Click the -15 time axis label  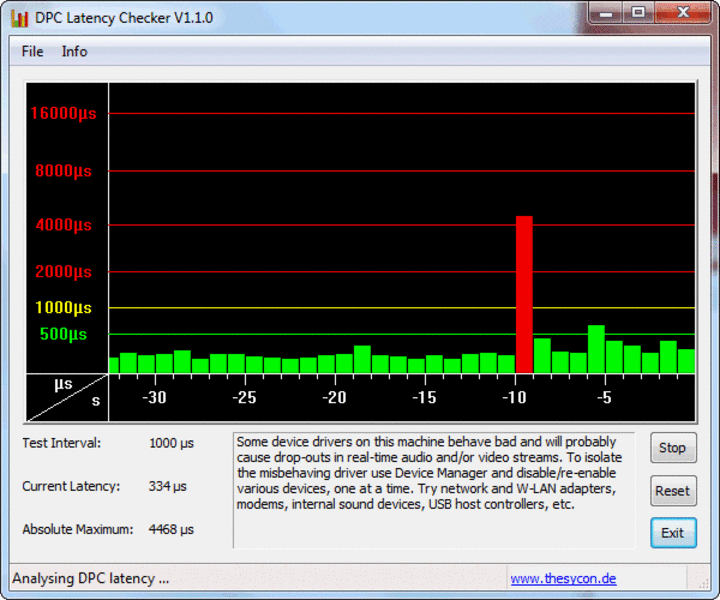(x=424, y=398)
